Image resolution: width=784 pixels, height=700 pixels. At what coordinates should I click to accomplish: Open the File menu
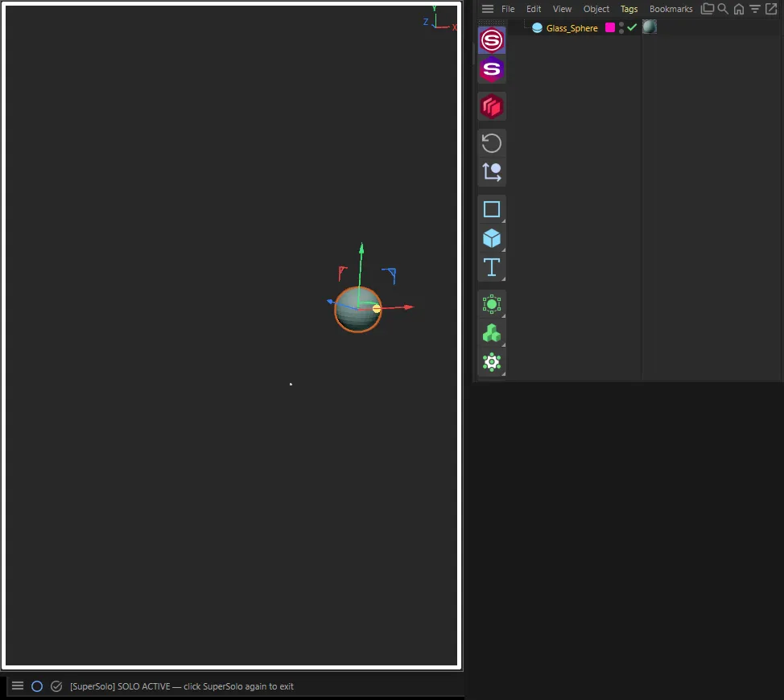508,9
